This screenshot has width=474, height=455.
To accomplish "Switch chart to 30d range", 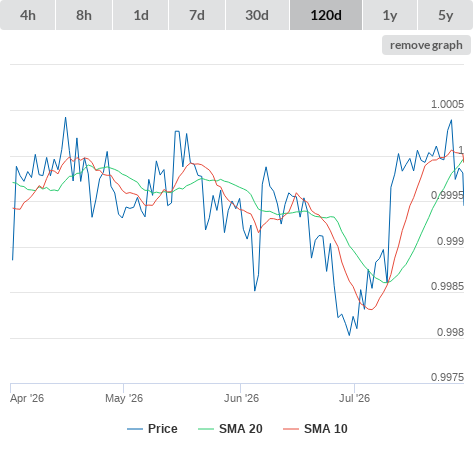I will (257, 15).
